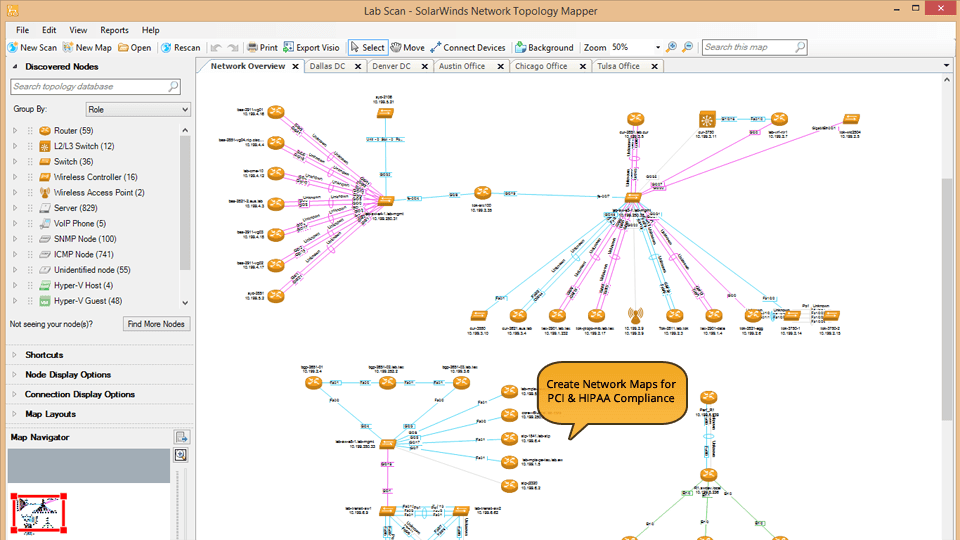960x540 pixels.
Task: Zoom in with magnifier plus icon
Action: 672,47
